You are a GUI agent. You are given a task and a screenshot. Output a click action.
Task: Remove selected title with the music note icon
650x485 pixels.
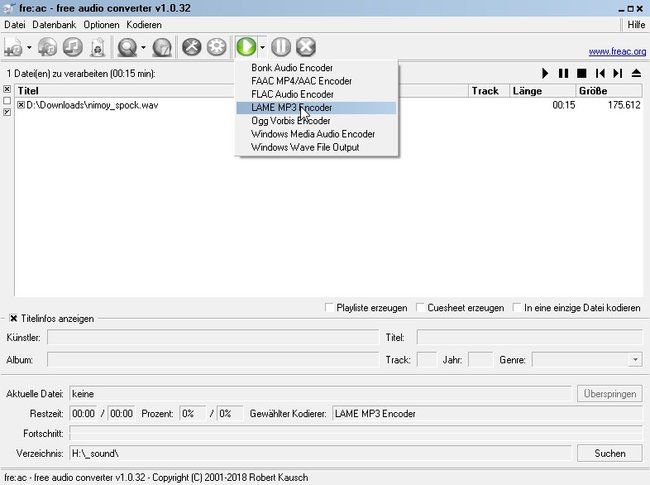[73, 47]
